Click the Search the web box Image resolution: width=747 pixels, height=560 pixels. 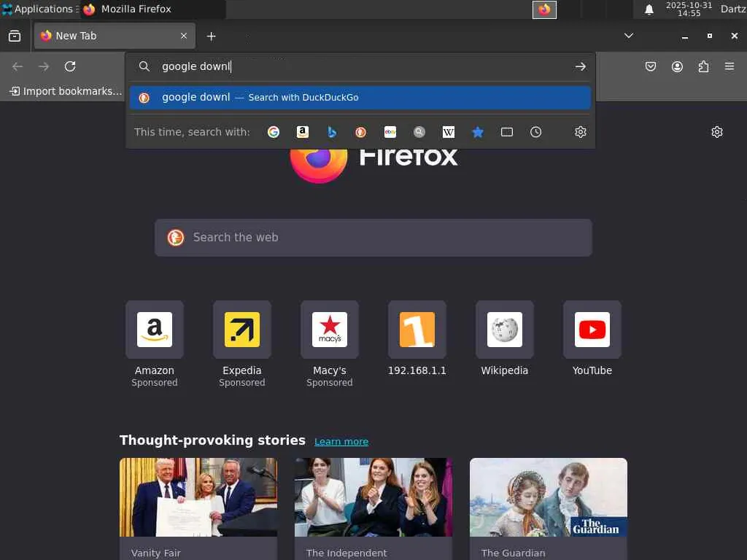coord(373,238)
